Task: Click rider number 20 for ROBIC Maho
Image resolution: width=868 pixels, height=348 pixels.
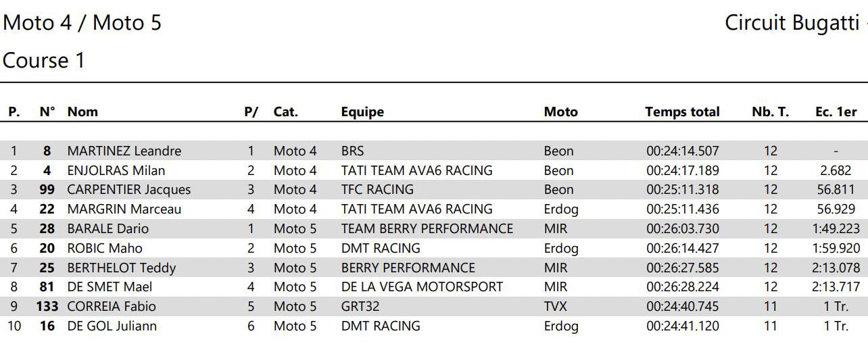Action: 47,249
